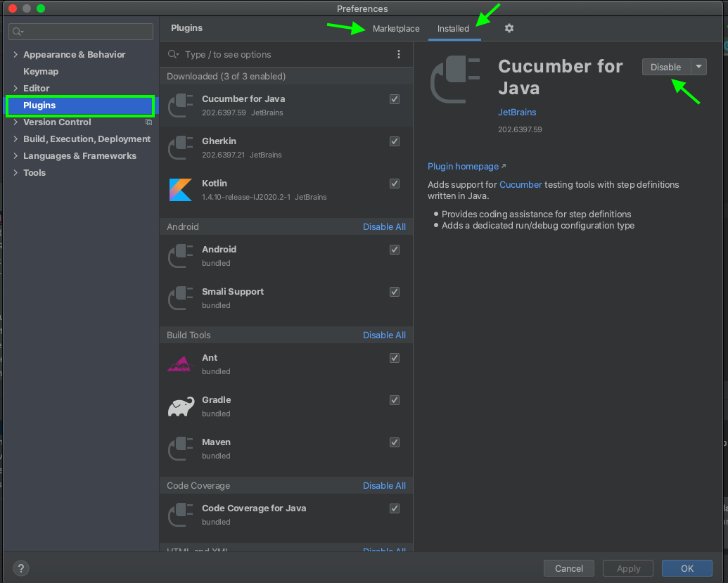728x583 pixels.
Task: Click the Downloaded (3 of 3 enabled) header
Action: pyautogui.click(x=226, y=76)
